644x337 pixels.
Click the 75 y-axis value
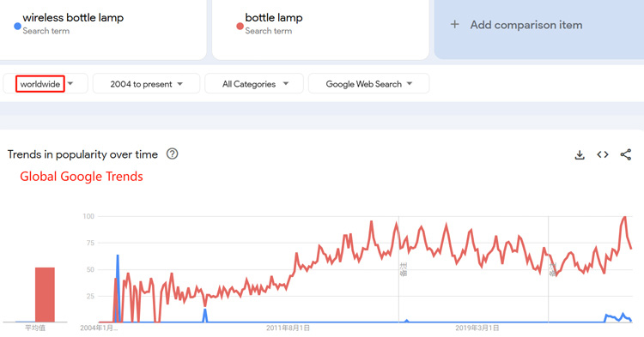tap(90, 243)
